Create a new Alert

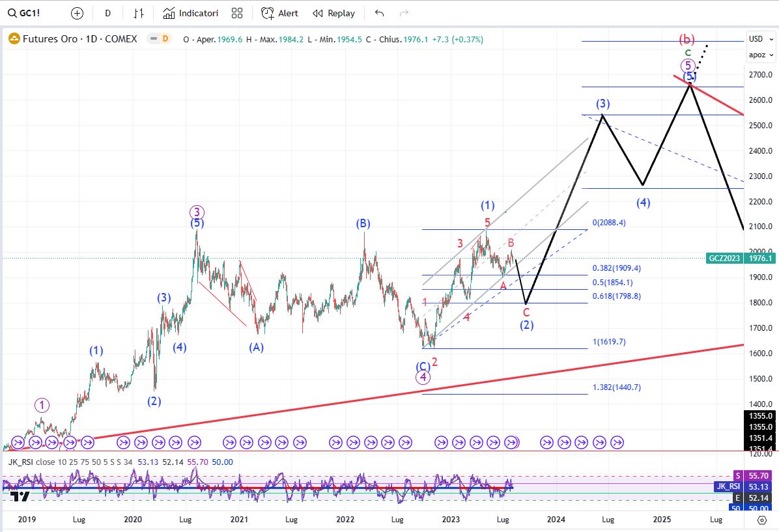tap(279, 14)
